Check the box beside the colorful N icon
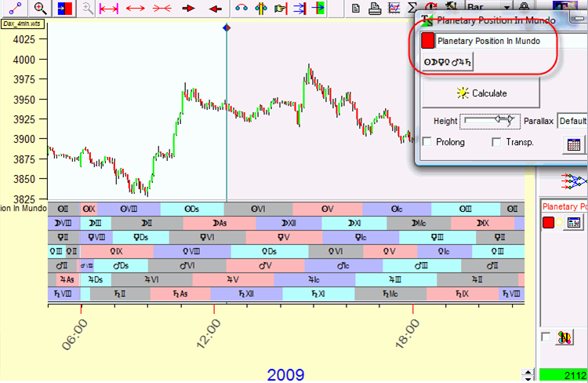588x383 pixels. 546,337
